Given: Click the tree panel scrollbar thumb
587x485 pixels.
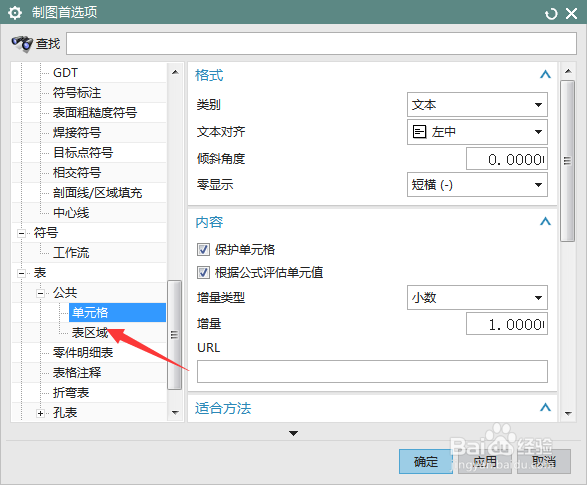Looking at the screenshot, I should point(174,335).
